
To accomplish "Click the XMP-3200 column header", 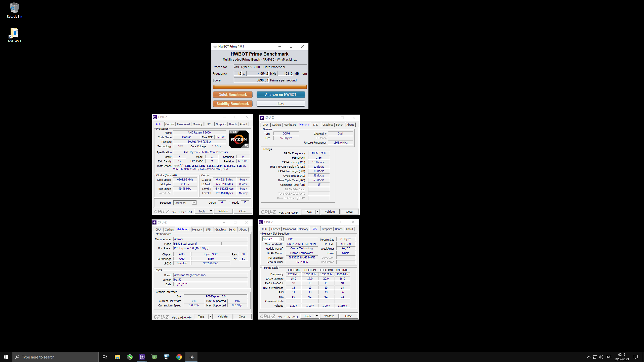I will coord(342,270).
